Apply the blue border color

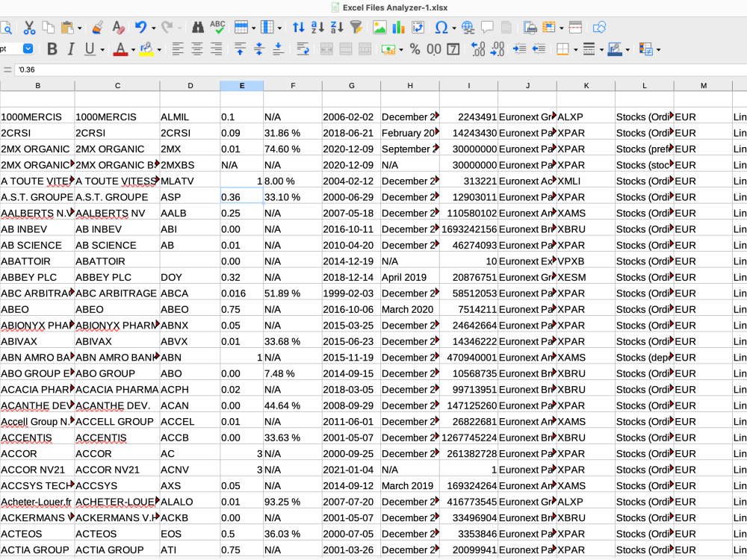(x=615, y=49)
